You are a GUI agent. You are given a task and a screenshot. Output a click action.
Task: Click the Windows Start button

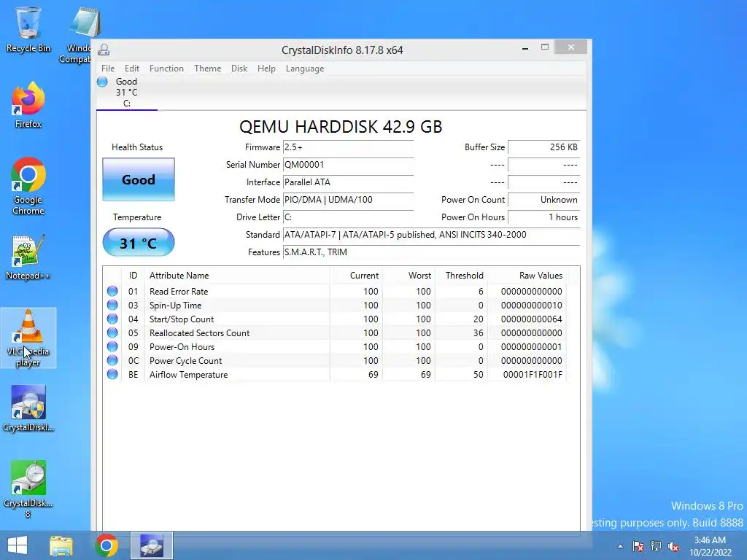[18, 545]
